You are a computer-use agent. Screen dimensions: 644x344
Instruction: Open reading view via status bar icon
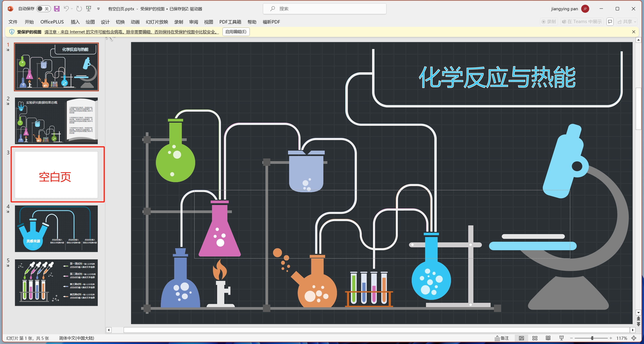click(548, 338)
